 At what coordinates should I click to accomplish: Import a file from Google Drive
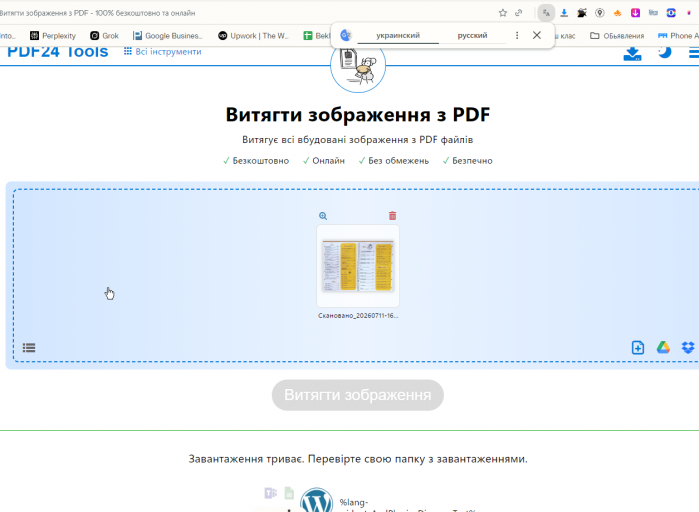coord(663,347)
